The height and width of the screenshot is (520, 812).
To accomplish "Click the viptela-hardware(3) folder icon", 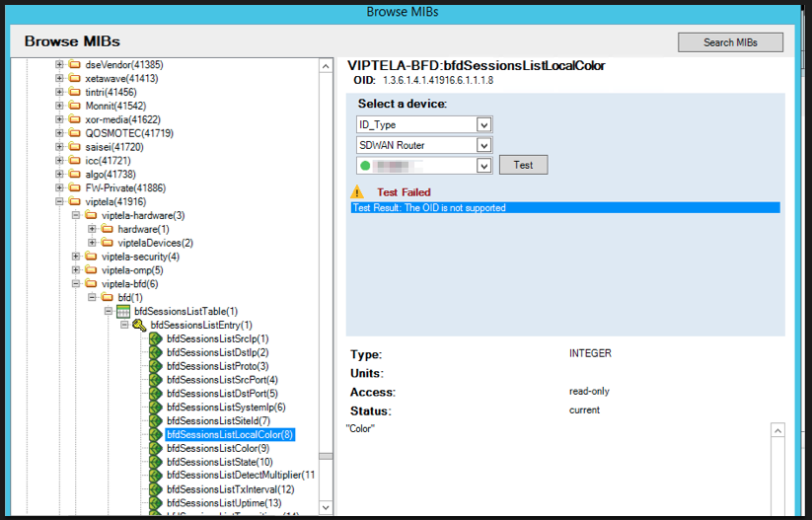I will tap(91, 215).
